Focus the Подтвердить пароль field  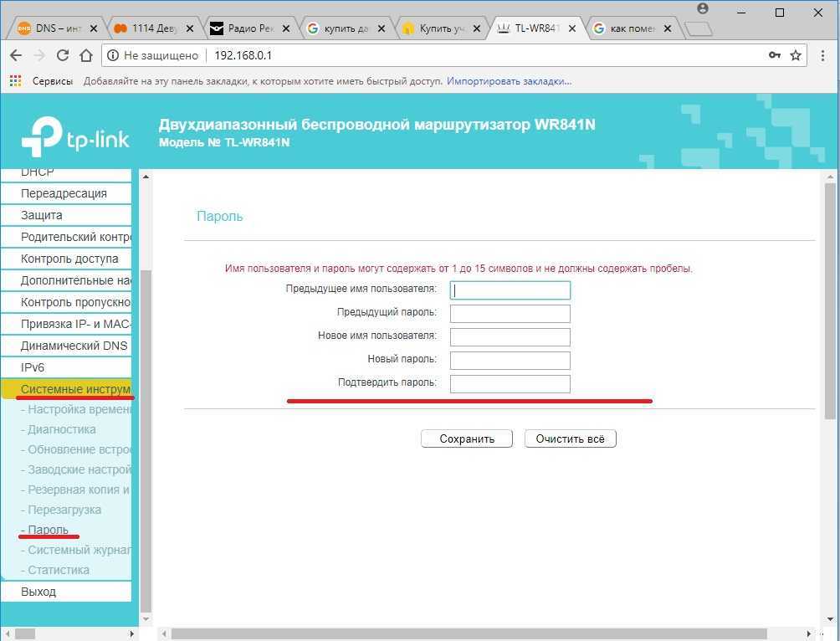[510, 384]
